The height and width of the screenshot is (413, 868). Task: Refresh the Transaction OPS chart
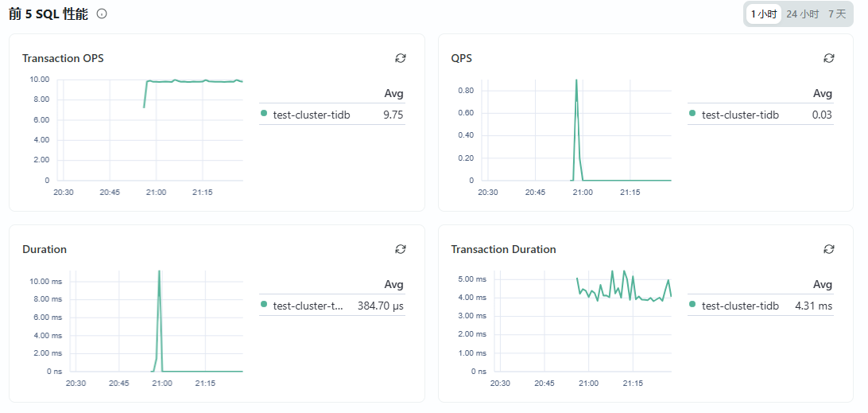[401, 58]
